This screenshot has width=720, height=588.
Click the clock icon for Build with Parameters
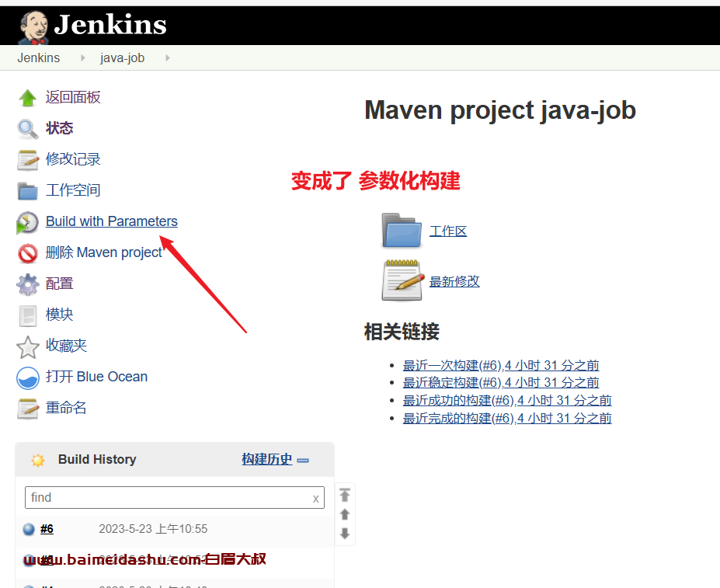(27, 222)
